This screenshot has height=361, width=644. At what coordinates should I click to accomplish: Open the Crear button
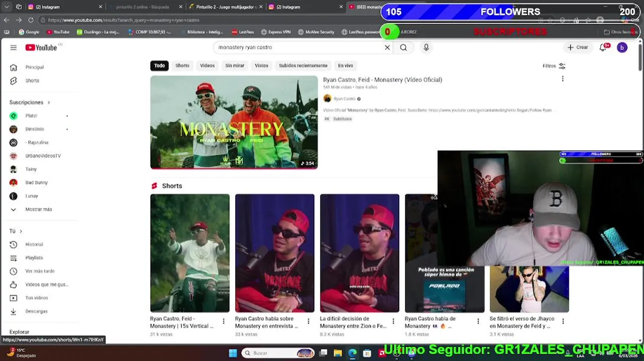pos(578,47)
